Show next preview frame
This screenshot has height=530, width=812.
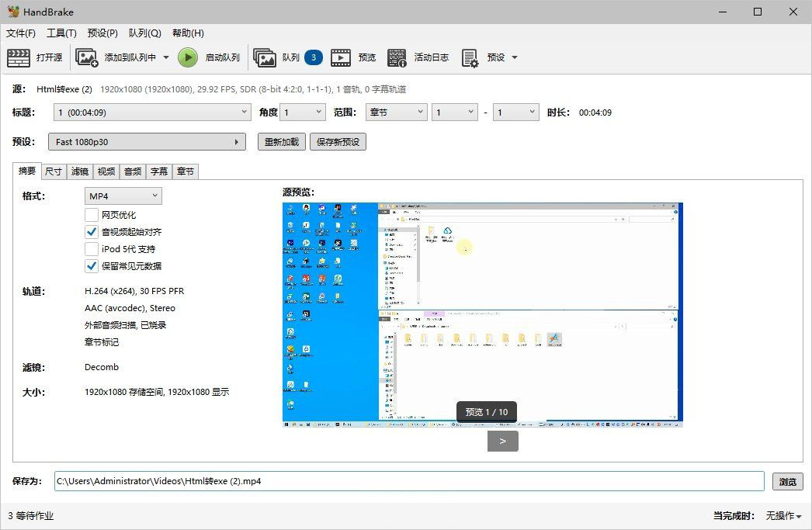click(502, 440)
